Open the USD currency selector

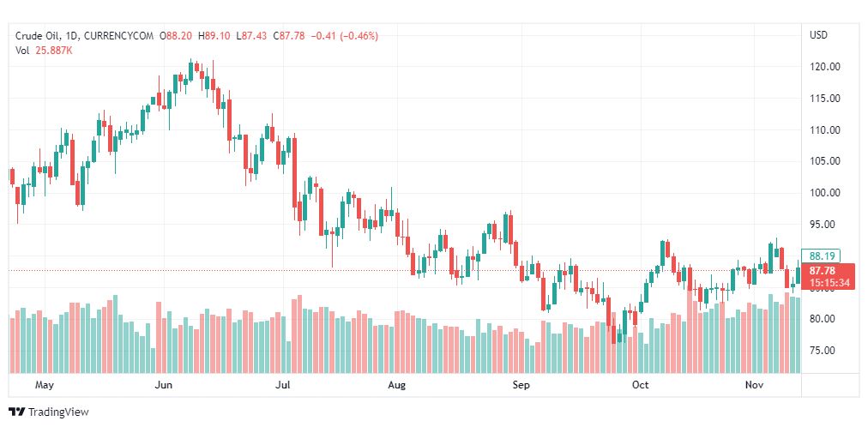tap(818, 35)
